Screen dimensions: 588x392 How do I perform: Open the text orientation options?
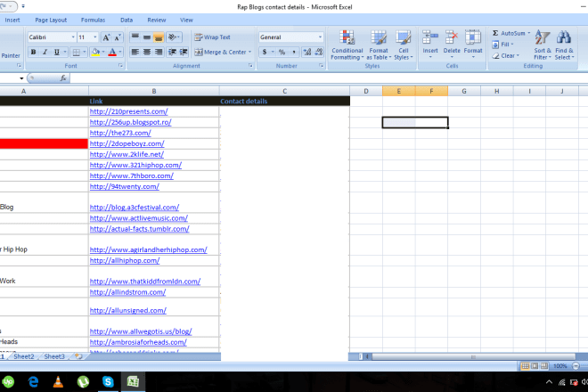[x=174, y=37]
